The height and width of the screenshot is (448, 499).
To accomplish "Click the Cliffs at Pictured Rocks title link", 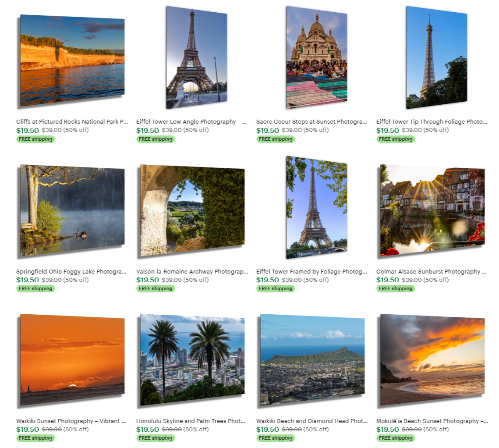I will point(72,121).
